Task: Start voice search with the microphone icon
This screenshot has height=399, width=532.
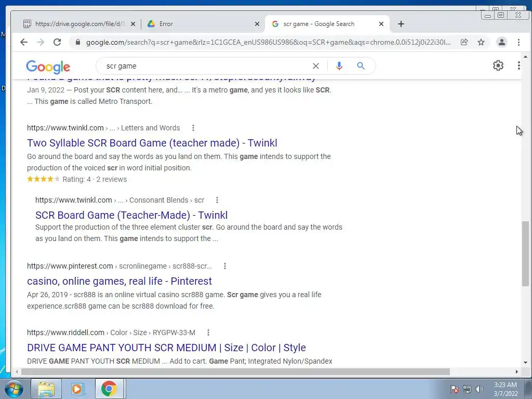Action: pos(339,66)
